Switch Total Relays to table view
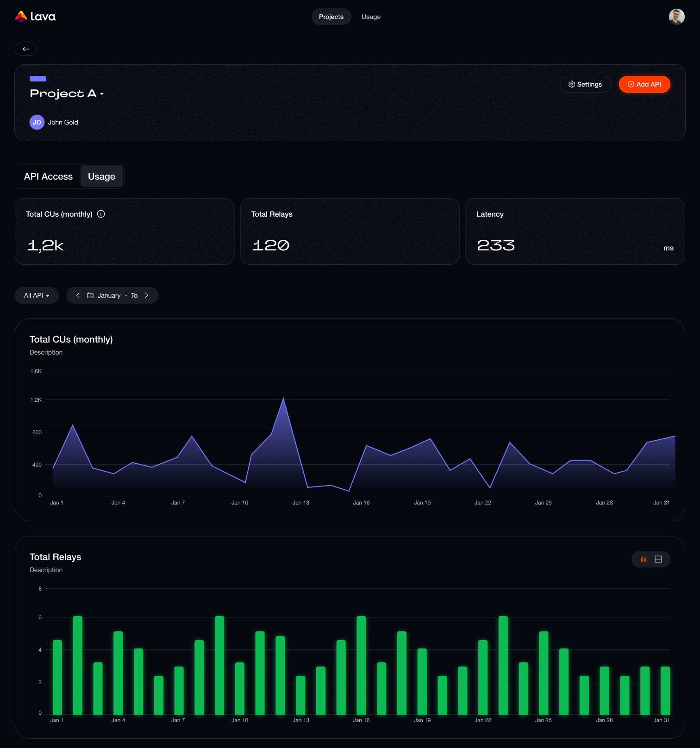The width and height of the screenshot is (700, 748). click(x=658, y=559)
